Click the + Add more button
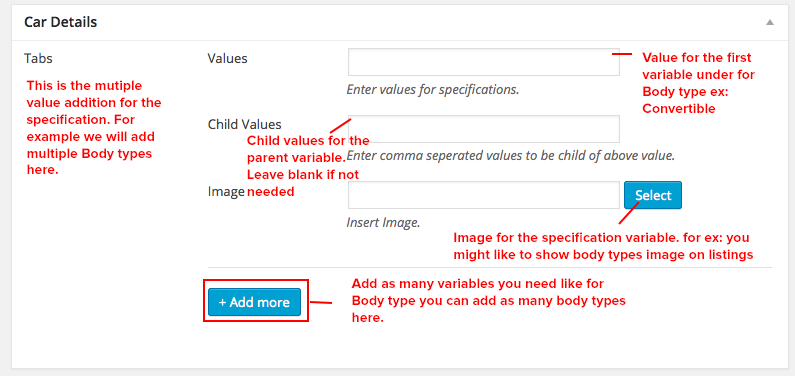The width and height of the screenshot is (795, 376). point(254,303)
